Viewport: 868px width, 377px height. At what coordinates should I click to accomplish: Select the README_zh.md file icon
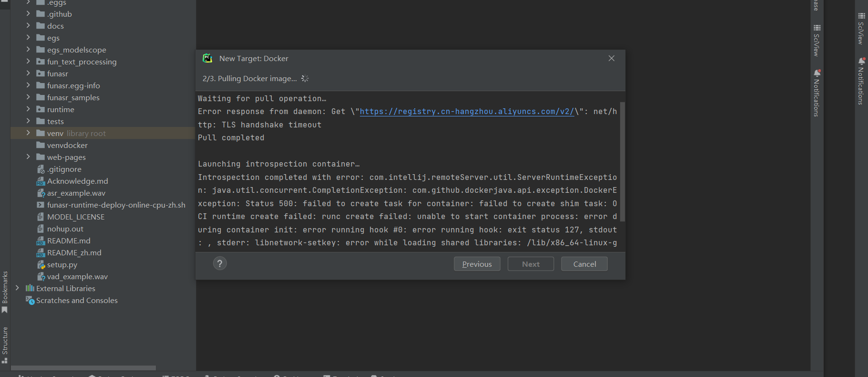(41, 252)
